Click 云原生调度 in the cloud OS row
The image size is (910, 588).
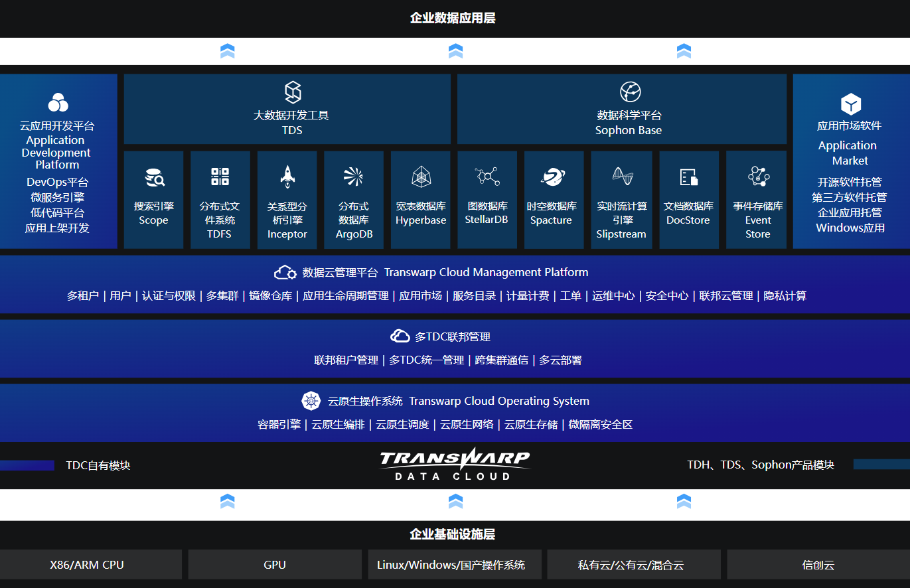click(403, 424)
